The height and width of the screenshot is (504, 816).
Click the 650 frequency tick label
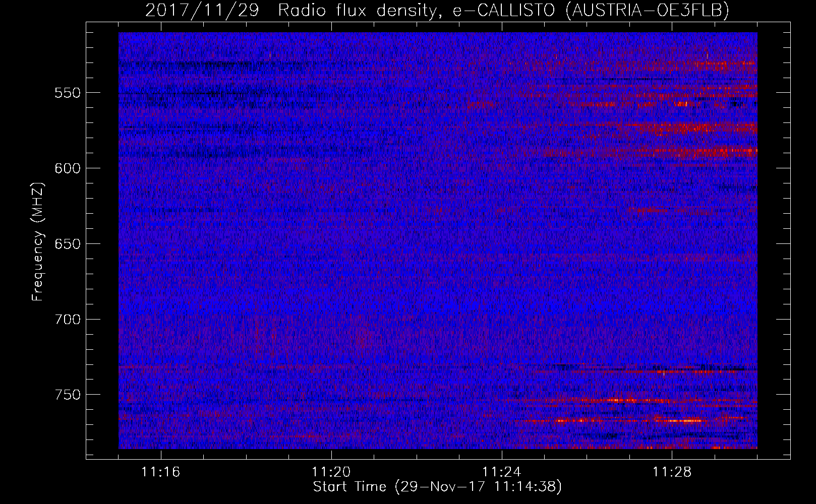point(68,244)
